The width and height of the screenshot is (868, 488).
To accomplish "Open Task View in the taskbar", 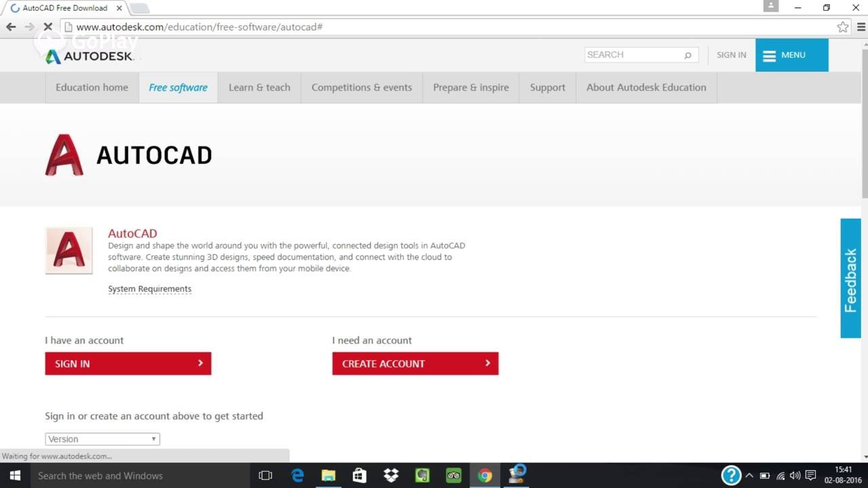I will (x=265, y=476).
